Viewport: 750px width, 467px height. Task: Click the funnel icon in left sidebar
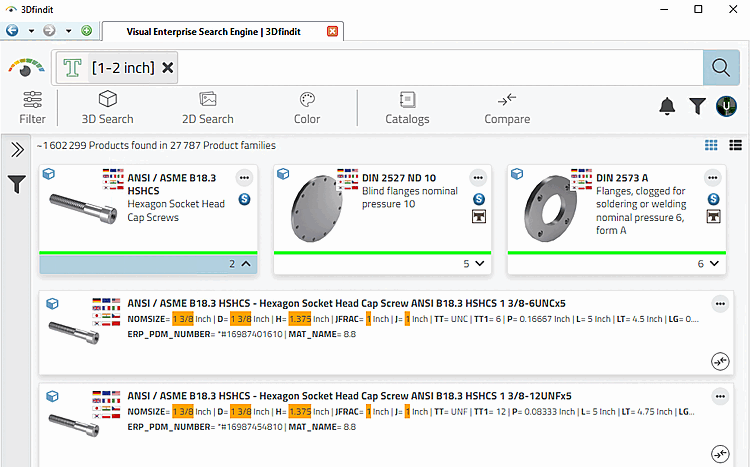click(x=17, y=184)
